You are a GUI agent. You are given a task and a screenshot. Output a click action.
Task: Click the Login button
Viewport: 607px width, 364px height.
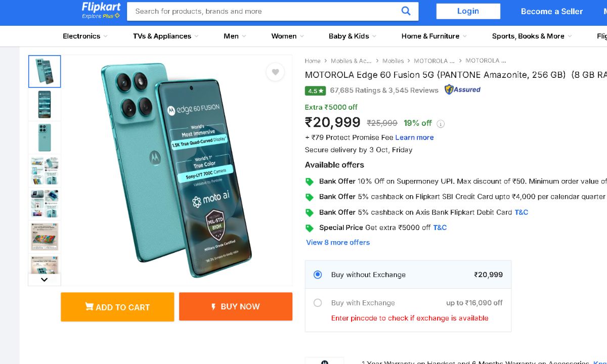tap(468, 11)
